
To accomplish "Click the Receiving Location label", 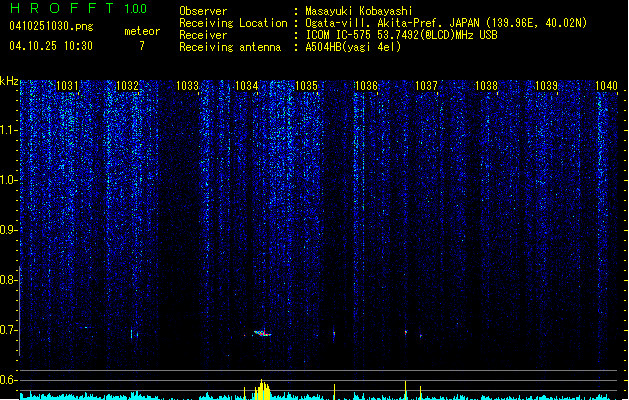I will [x=233, y=23].
